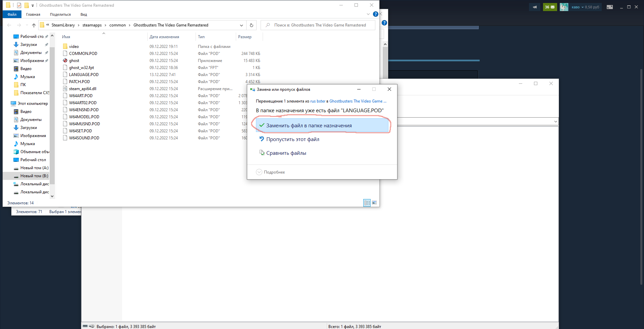This screenshot has height=329, width=644.
Task: Switch Steam to Big Picture mode icon
Action: 610,7
